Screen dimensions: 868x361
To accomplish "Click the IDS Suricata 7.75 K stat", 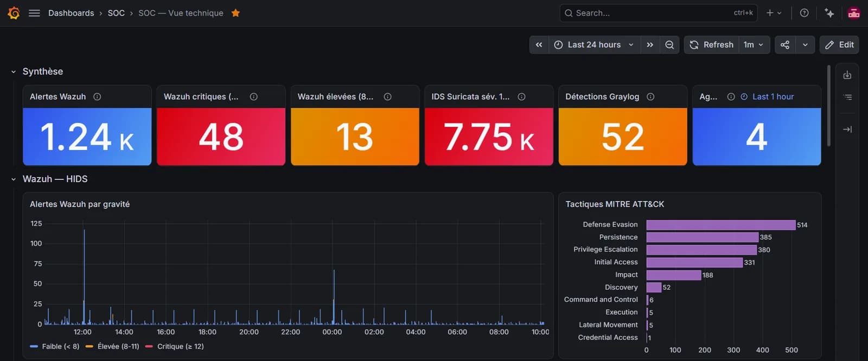I will tap(489, 137).
